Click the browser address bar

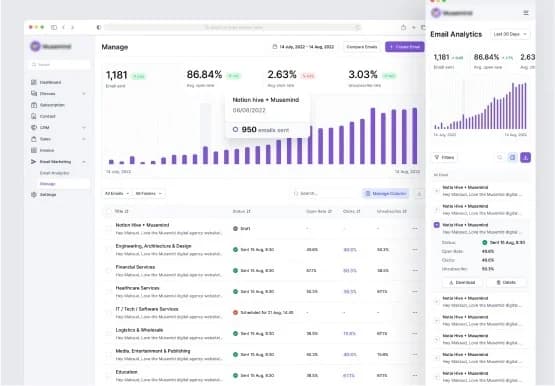click(232, 27)
